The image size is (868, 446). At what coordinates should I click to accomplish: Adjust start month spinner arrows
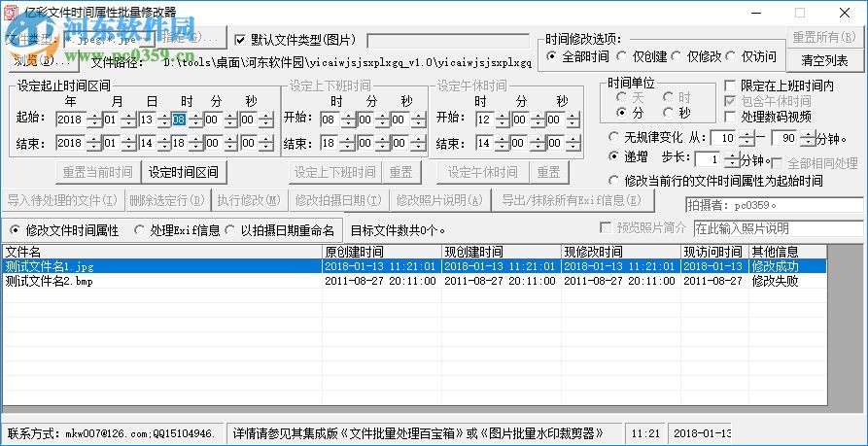pyautogui.click(x=128, y=120)
